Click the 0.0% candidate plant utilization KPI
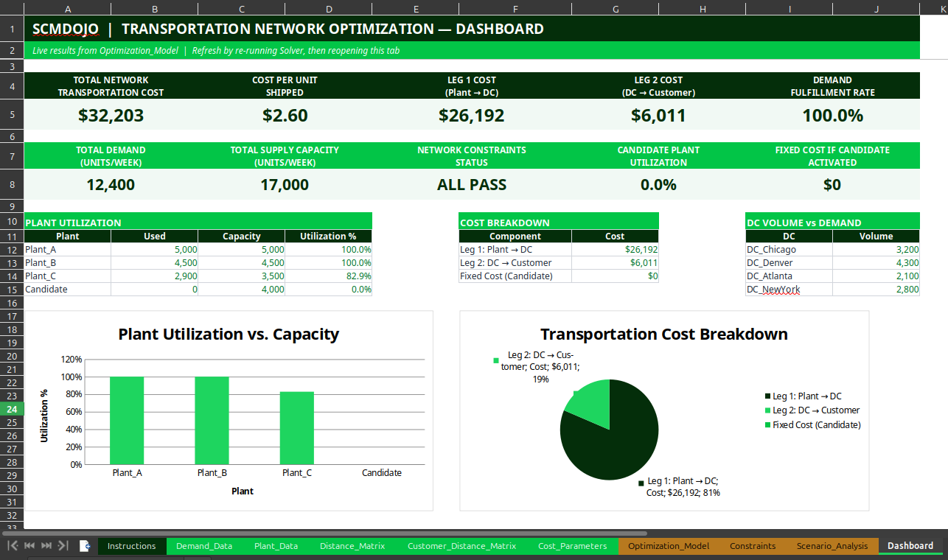 (658, 184)
